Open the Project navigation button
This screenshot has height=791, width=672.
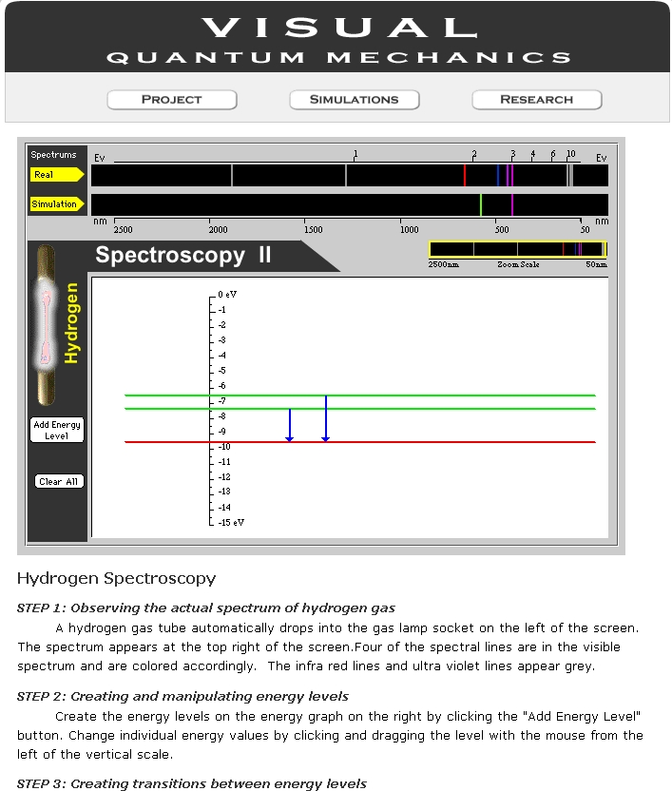171,100
